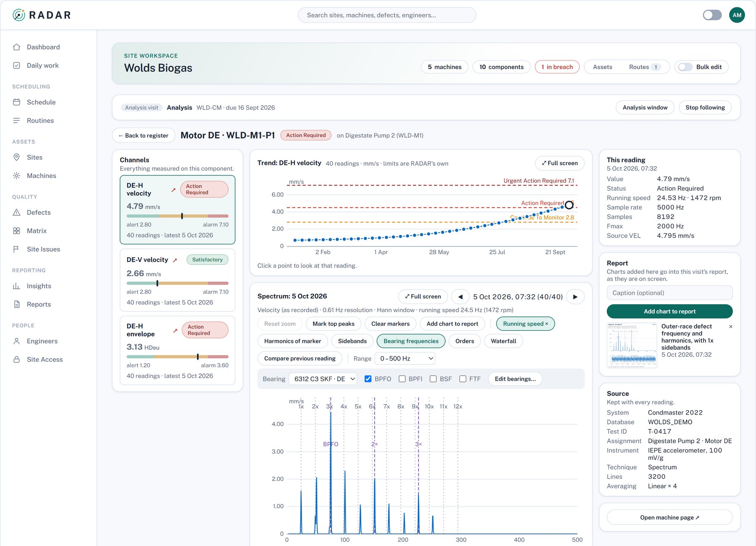Click the AM user avatar
The image size is (756, 546).
click(x=737, y=15)
